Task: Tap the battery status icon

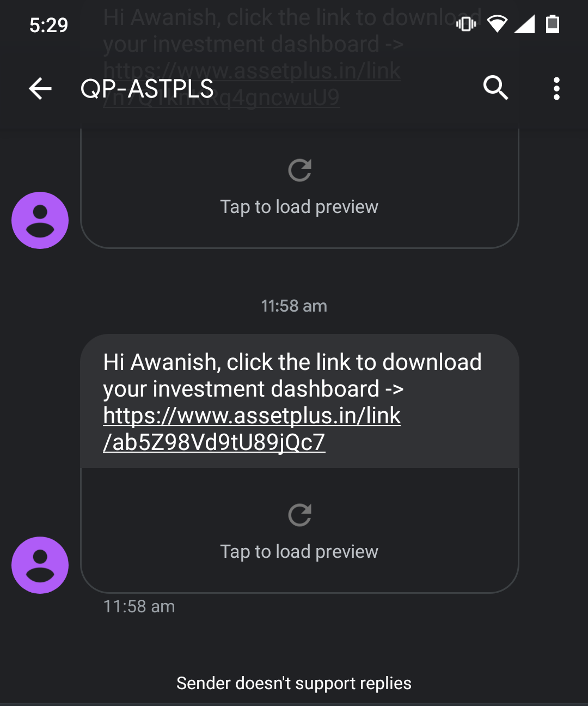Action: 553,24
